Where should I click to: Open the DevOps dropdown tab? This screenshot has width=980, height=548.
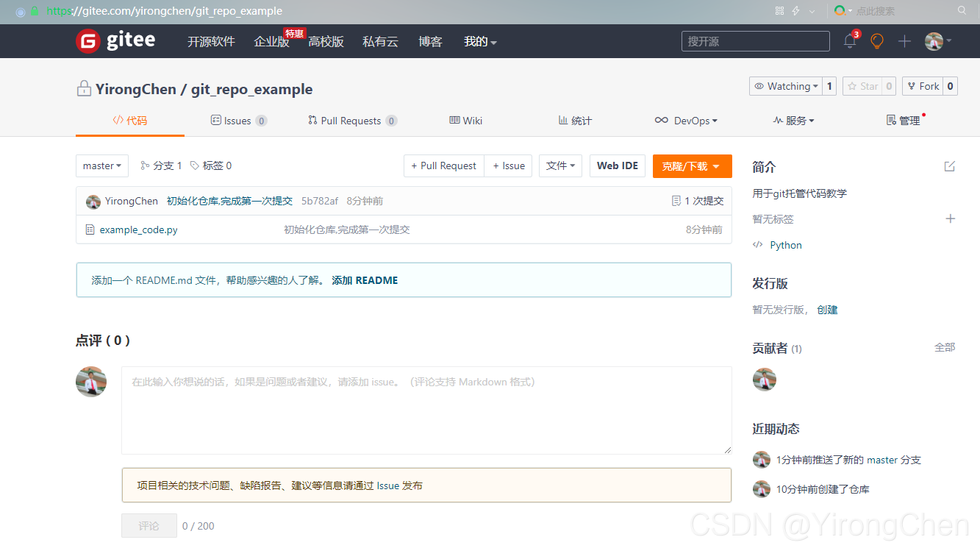(686, 121)
